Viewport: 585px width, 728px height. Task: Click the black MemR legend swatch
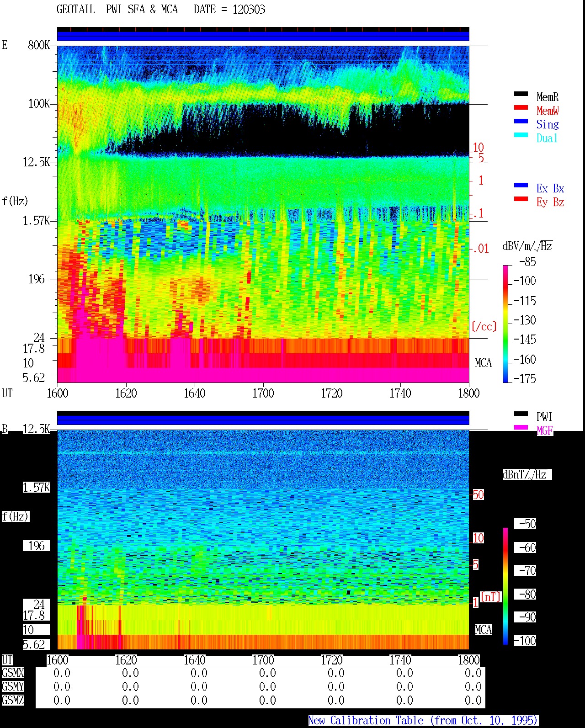pyautogui.click(x=521, y=94)
